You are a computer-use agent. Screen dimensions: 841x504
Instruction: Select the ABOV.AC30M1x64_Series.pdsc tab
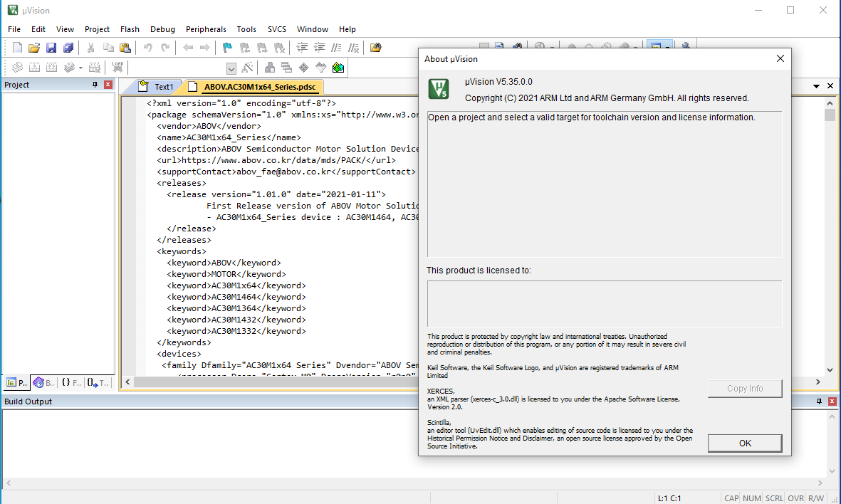pos(254,86)
